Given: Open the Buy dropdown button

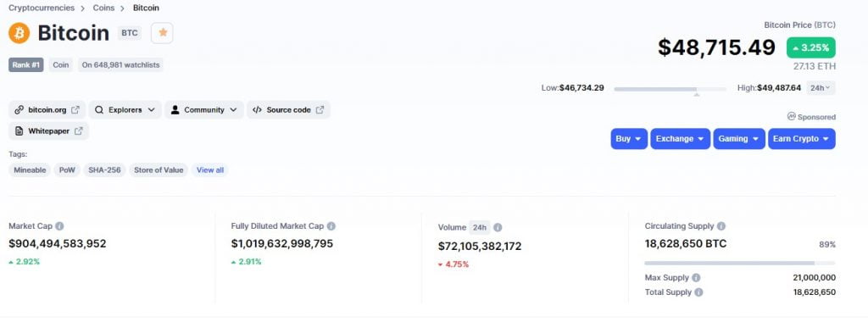Looking at the screenshot, I should [x=629, y=139].
